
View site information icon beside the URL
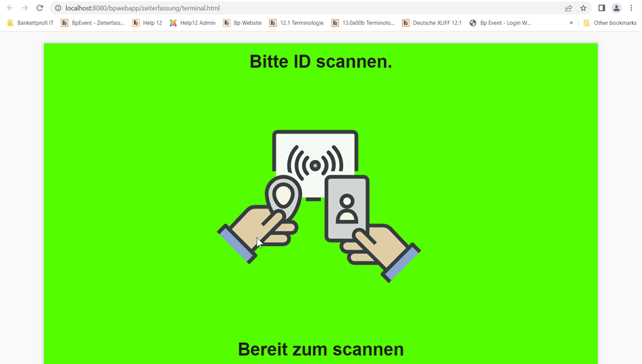coord(58,8)
